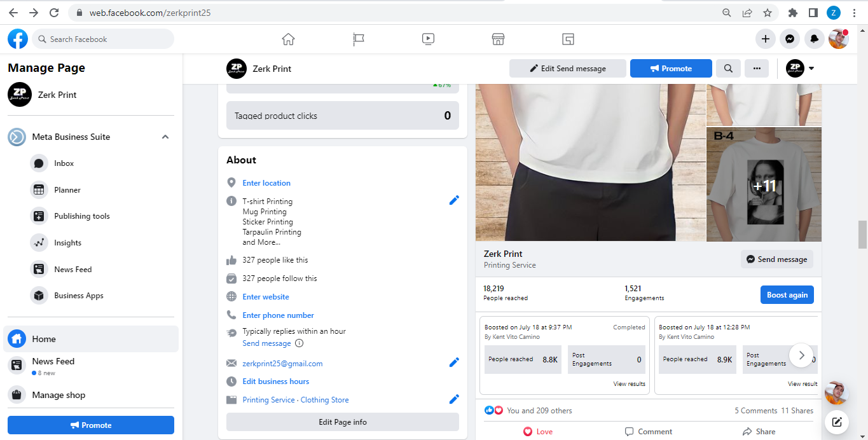Open the +11 more photos thumbnail
This screenshot has width=868, height=440.
(x=764, y=184)
